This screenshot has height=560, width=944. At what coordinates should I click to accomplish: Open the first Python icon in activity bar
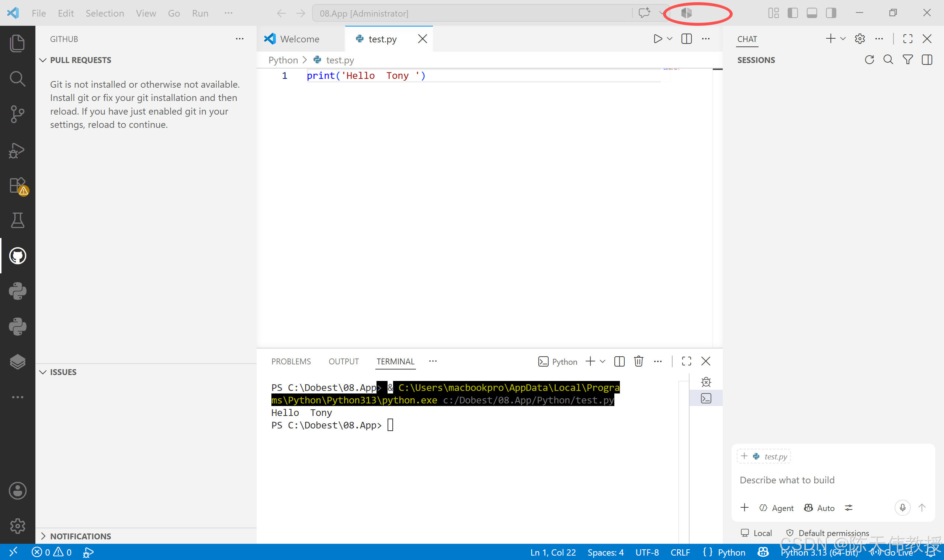[x=17, y=291]
